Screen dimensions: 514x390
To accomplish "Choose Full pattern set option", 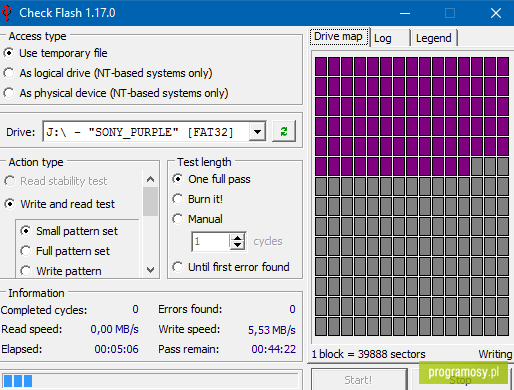I will tap(65, 251).
